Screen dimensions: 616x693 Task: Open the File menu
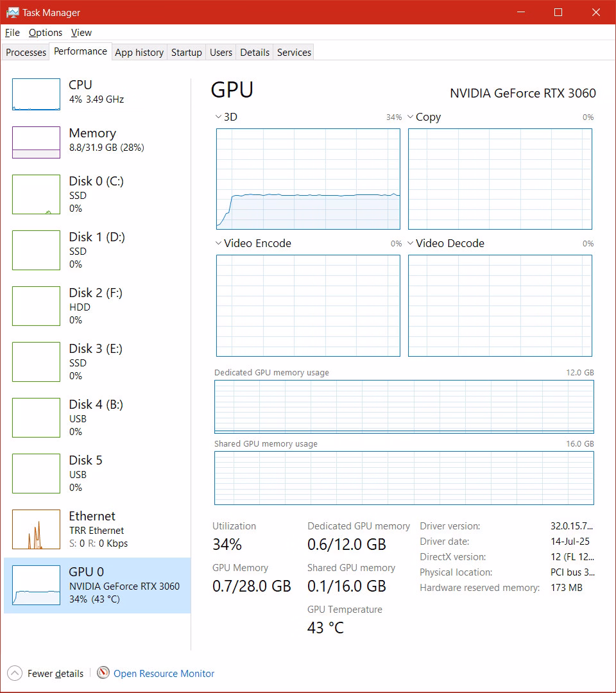coord(12,33)
